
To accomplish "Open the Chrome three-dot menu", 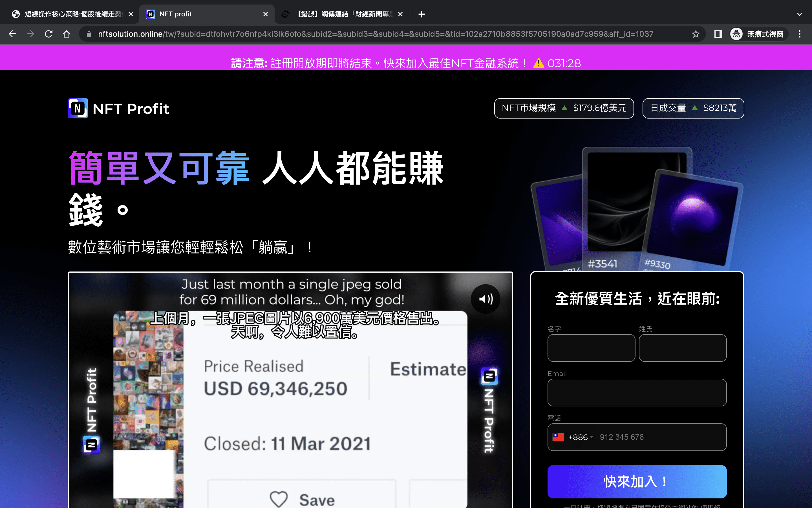I will [x=800, y=34].
